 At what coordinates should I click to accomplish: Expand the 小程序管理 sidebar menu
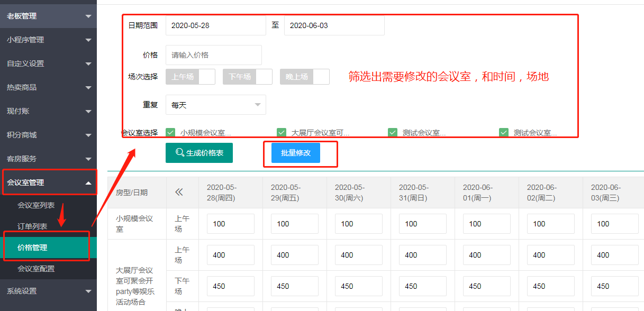click(48, 40)
